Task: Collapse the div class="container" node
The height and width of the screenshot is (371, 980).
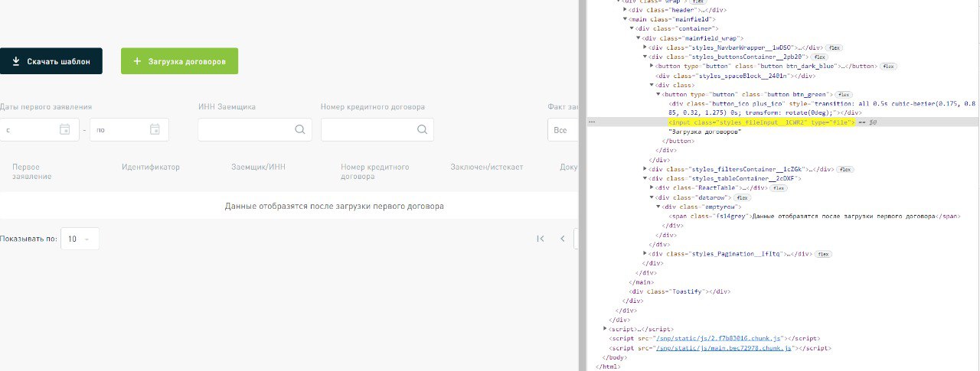Action: click(632, 28)
